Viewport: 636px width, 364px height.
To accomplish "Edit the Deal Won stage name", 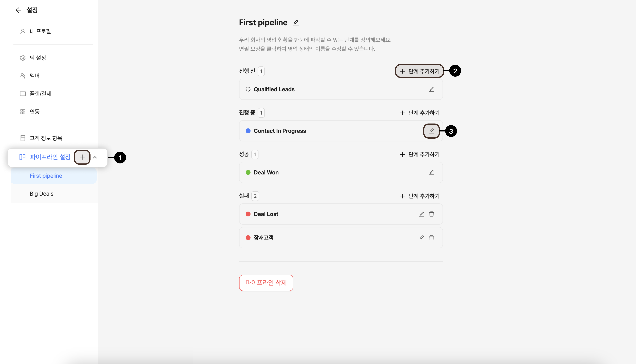I will coord(431,173).
